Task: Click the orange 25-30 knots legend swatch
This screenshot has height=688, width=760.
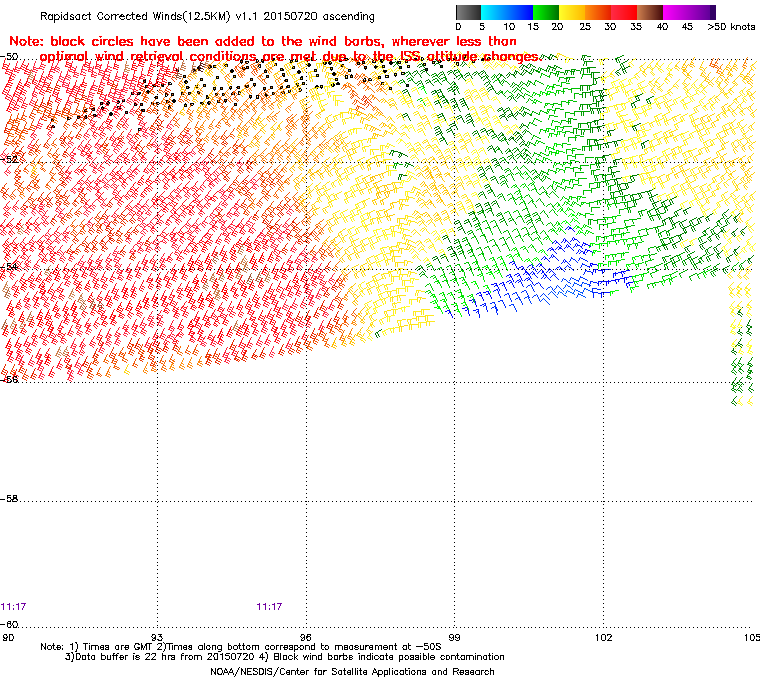Action: pos(598,12)
